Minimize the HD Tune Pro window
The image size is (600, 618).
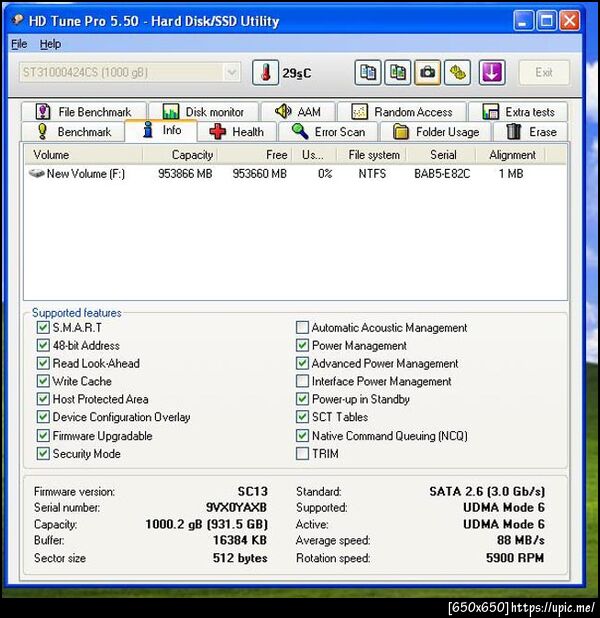[x=523, y=20]
